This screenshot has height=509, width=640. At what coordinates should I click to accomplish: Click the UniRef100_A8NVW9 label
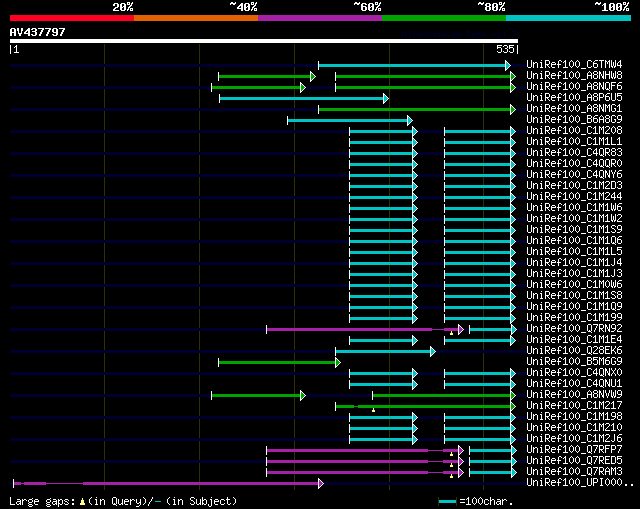(574, 395)
